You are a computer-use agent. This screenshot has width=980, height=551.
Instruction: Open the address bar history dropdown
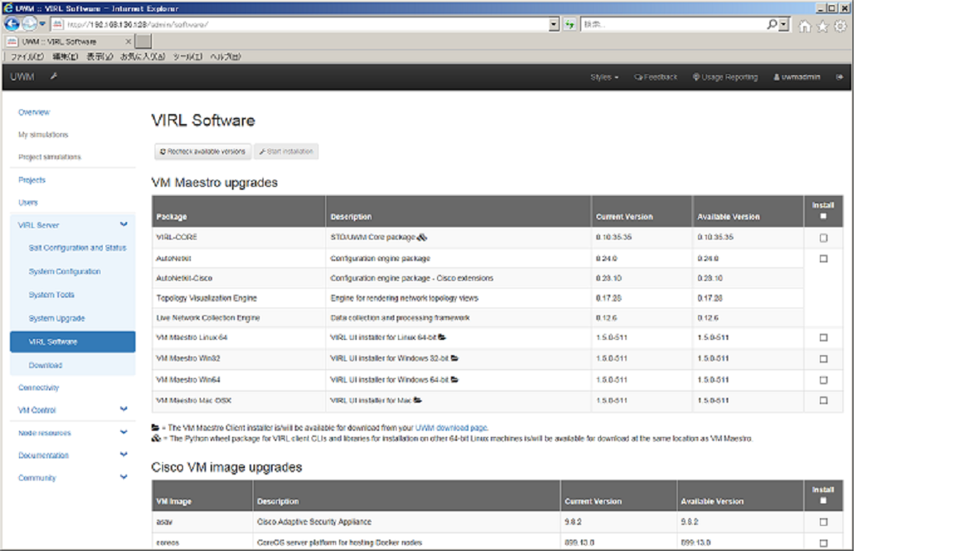tap(554, 24)
